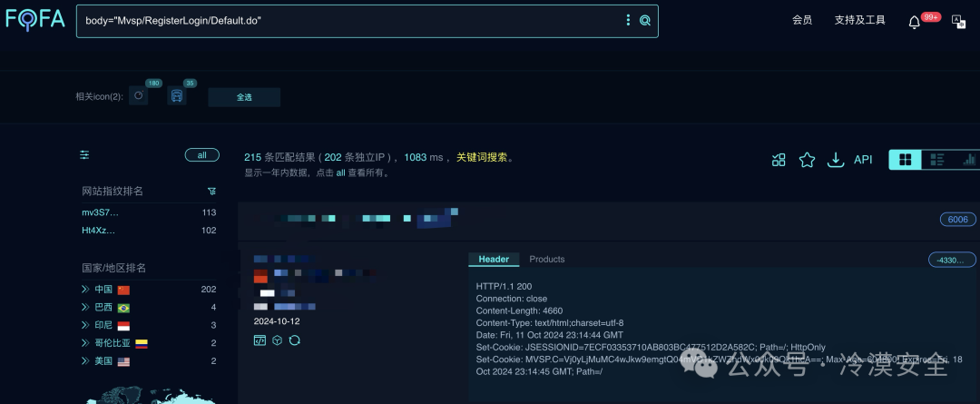Open the API link
Image resolution: width=980 pixels, height=404 pixels.
click(x=863, y=160)
